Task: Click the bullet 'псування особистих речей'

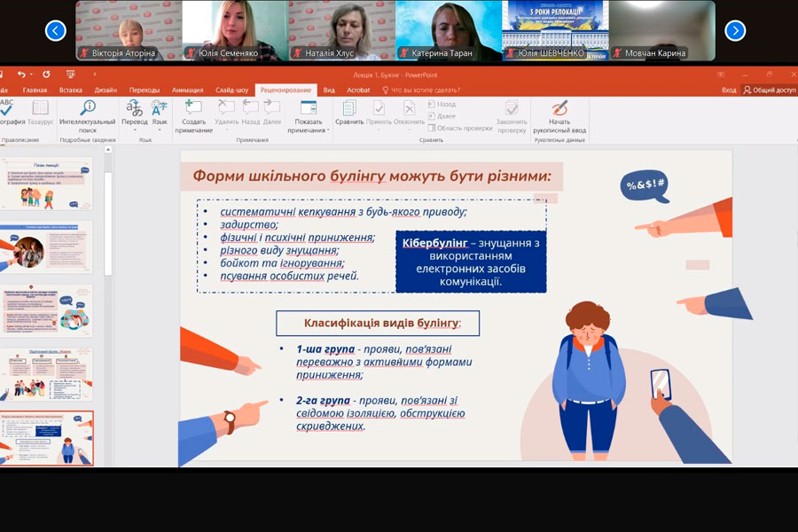Action: [289, 276]
